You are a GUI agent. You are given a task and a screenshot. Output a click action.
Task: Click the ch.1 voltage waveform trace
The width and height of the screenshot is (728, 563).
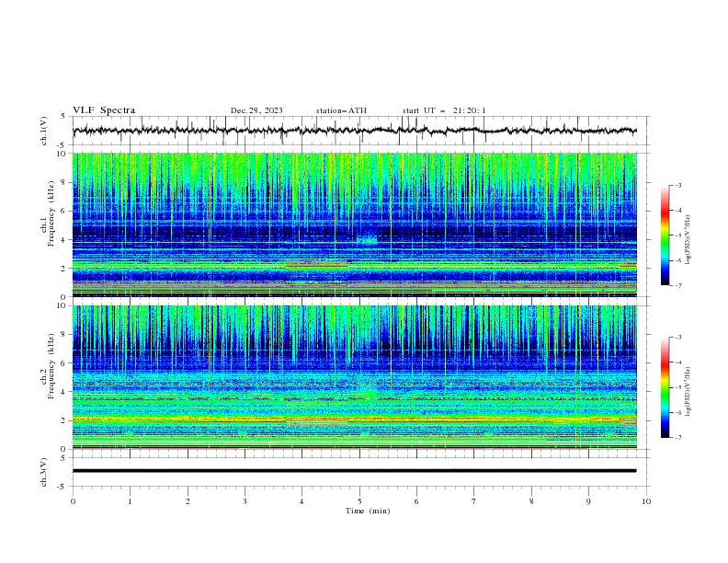354,131
